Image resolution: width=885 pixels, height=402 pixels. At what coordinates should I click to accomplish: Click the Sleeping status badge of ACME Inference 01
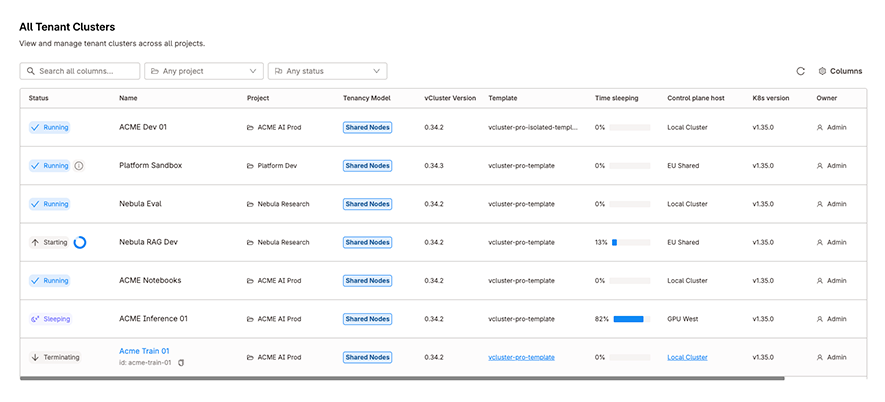51,319
